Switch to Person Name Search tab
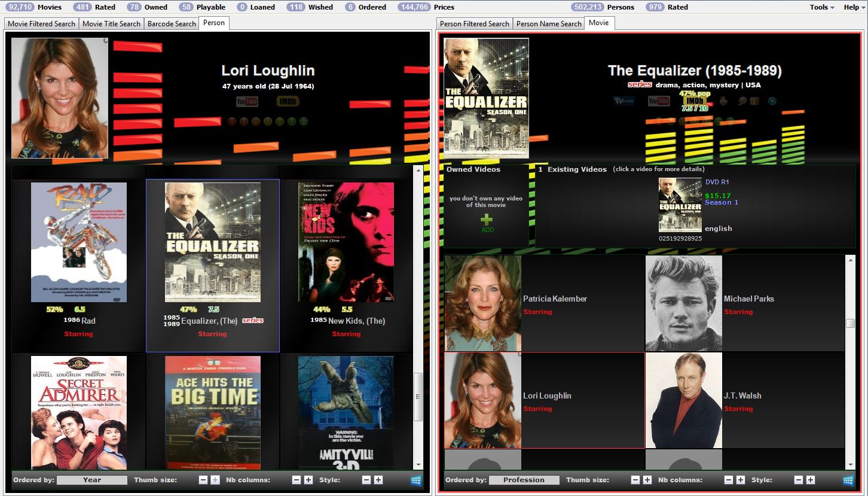 549,24
